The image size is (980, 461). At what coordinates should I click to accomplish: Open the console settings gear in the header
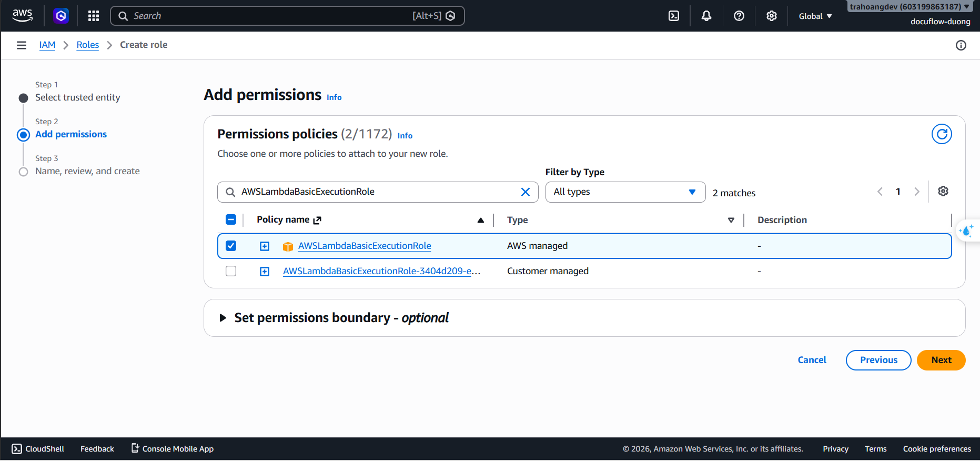772,16
